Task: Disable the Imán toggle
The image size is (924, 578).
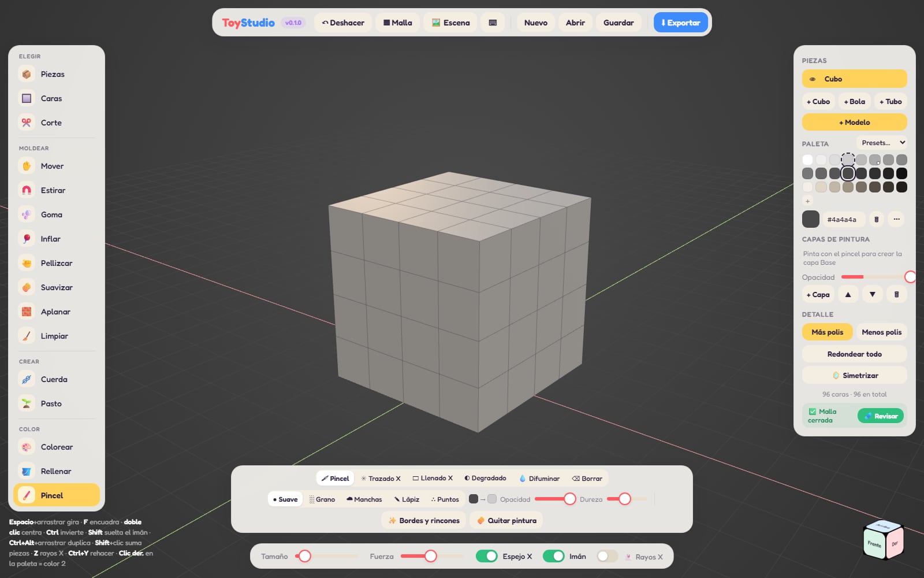Action: click(554, 556)
